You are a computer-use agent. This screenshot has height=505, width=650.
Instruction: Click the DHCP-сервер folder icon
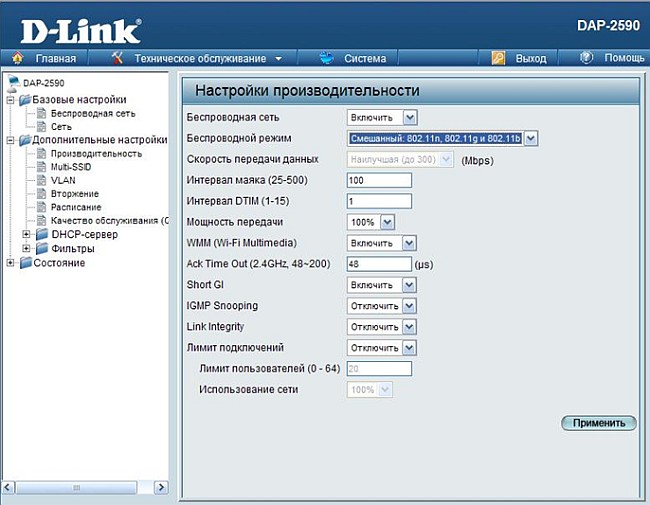point(42,234)
